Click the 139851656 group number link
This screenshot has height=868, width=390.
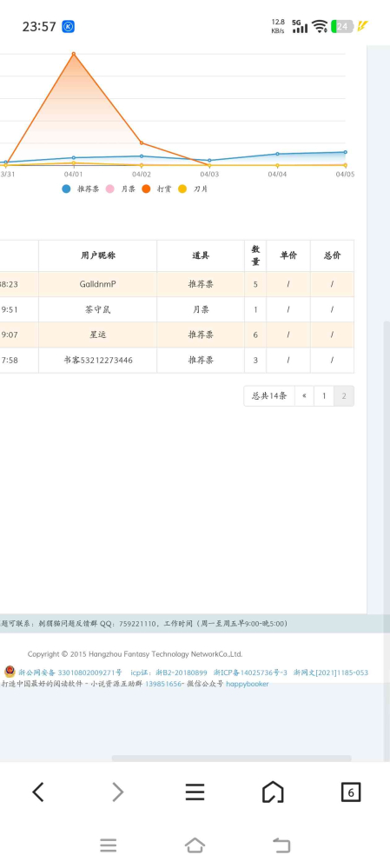coord(163,684)
